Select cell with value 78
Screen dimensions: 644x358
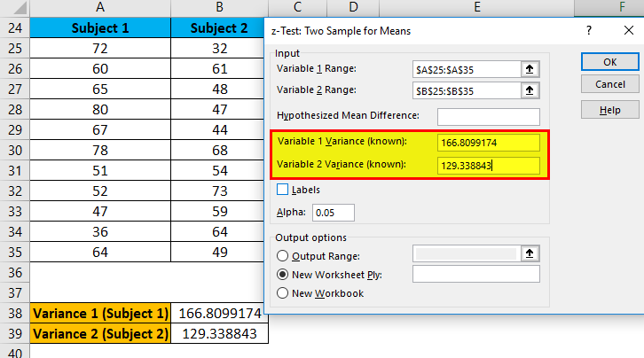pyautogui.click(x=100, y=150)
